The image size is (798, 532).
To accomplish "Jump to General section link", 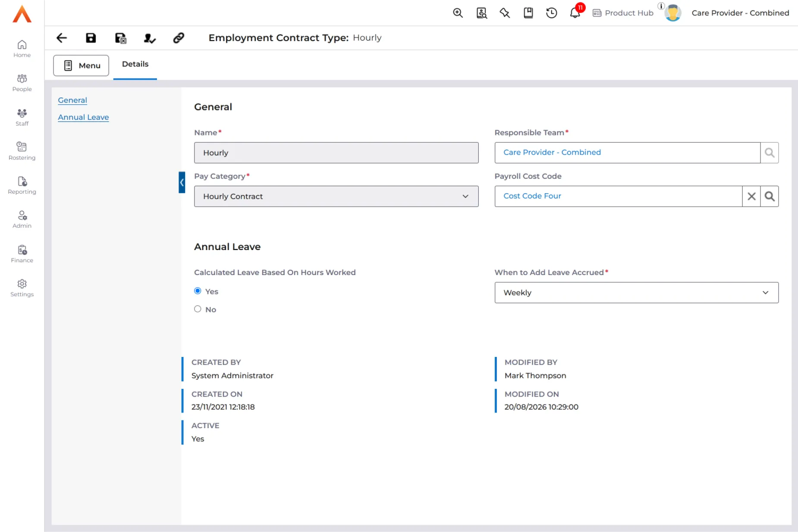I will [x=72, y=100].
